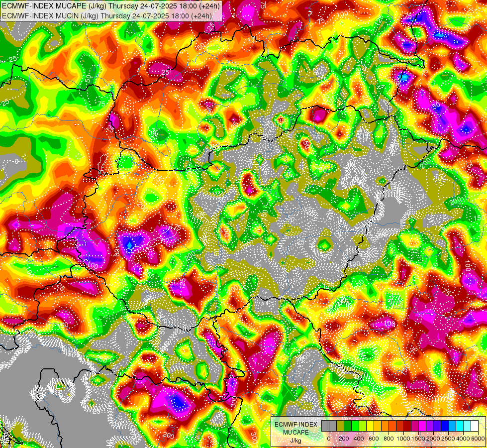Click the '2500' value on legend scale
Screen dimensions: 487x448
pyautogui.click(x=448, y=439)
